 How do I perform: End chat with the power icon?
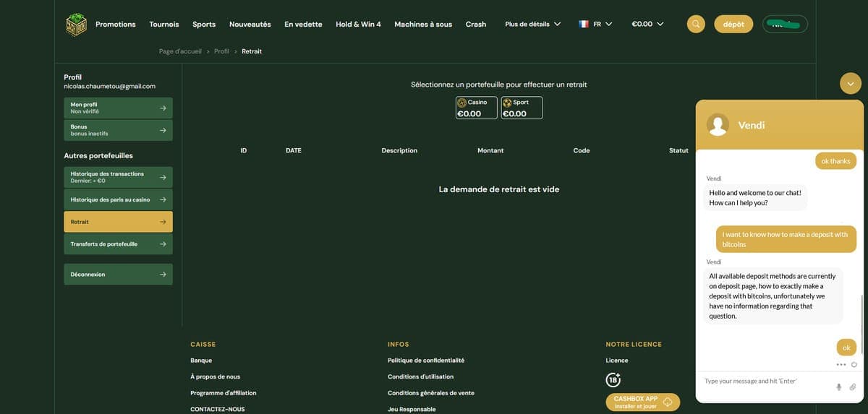(x=854, y=365)
